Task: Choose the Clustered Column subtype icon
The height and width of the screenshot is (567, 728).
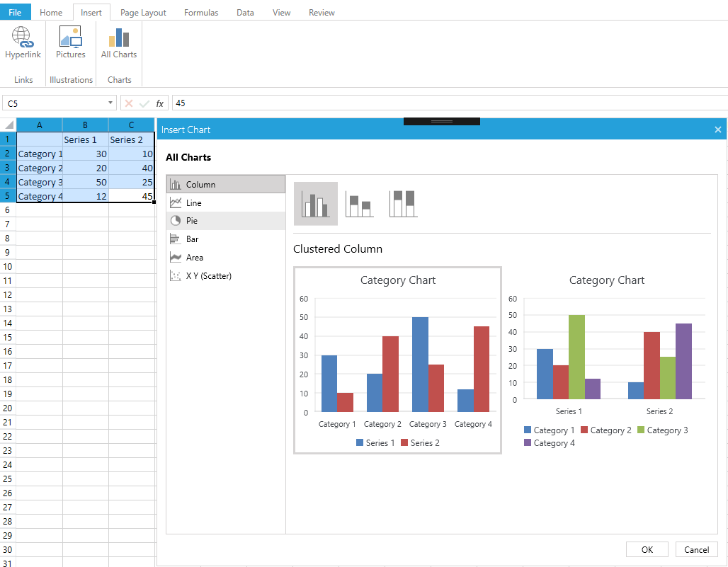Action: click(315, 204)
